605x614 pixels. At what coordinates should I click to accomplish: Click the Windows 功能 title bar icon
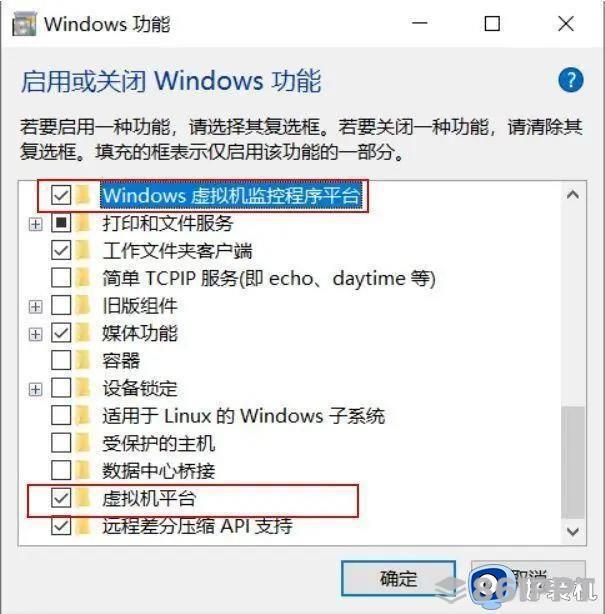pyautogui.click(x=24, y=24)
